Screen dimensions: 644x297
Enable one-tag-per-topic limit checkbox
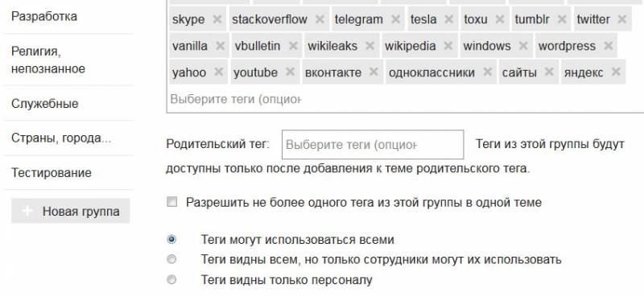point(171,202)
